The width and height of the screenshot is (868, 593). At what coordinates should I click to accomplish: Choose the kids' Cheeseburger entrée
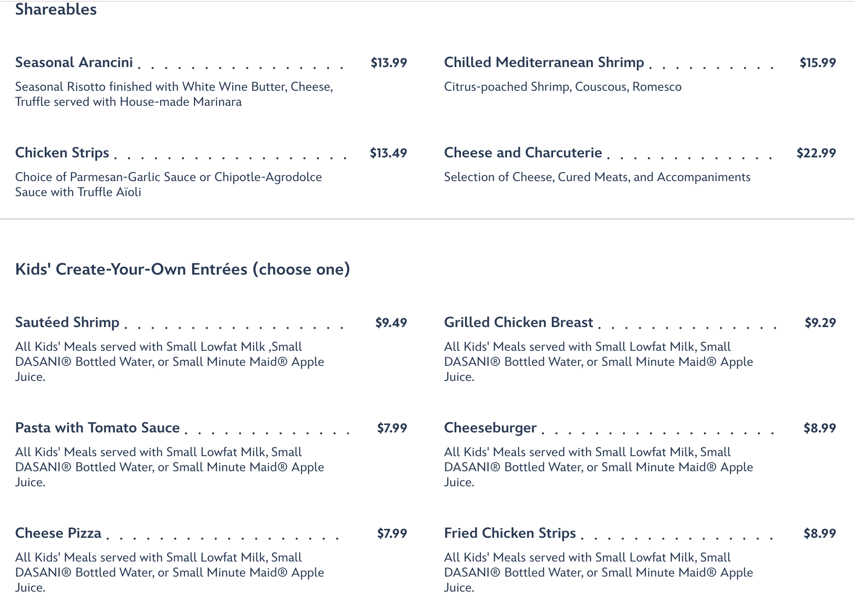pos(490,428)
